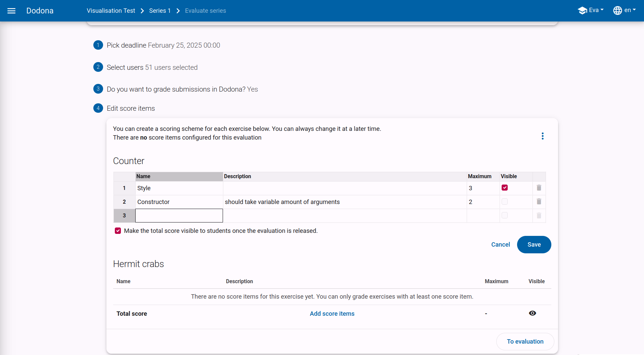Image resolution: width=644 pixels, height=355 pixels.
Task: Toggle total score visible to students checkbox
Action: pos(118,231)
